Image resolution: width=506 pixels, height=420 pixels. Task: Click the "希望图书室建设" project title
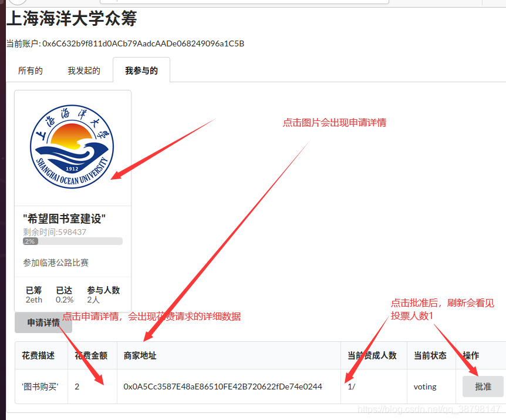[x=64, y=219]
